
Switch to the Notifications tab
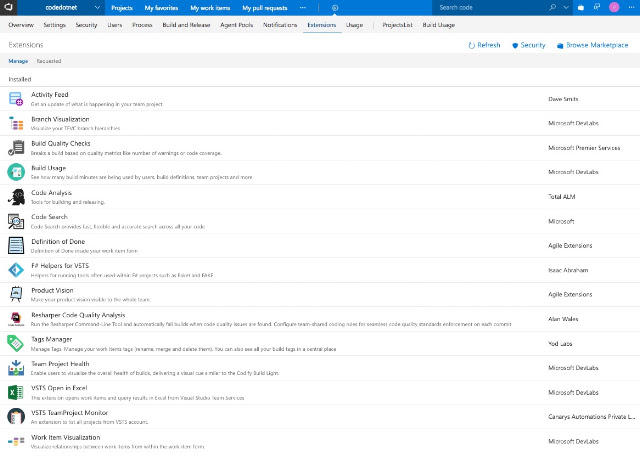coord(280,25)
